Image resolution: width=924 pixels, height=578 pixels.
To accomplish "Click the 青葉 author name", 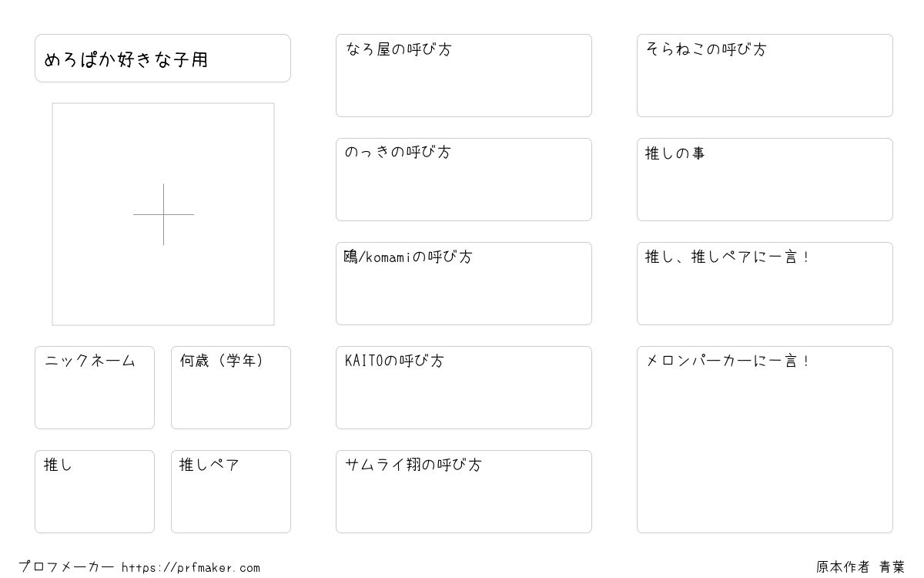I will 892,567.
